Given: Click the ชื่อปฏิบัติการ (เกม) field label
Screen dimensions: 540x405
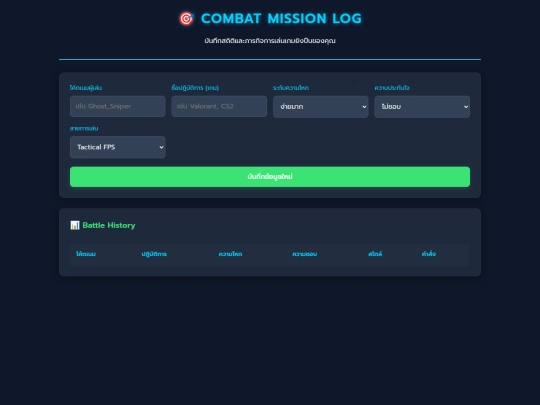Looking at the screenshot, I should point(195,88).
